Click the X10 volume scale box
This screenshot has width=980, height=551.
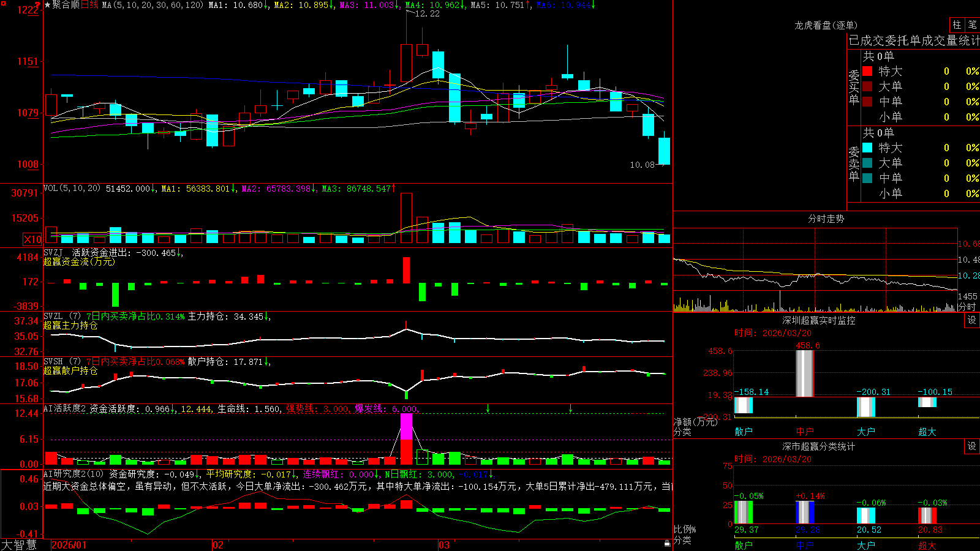point(32,239)
